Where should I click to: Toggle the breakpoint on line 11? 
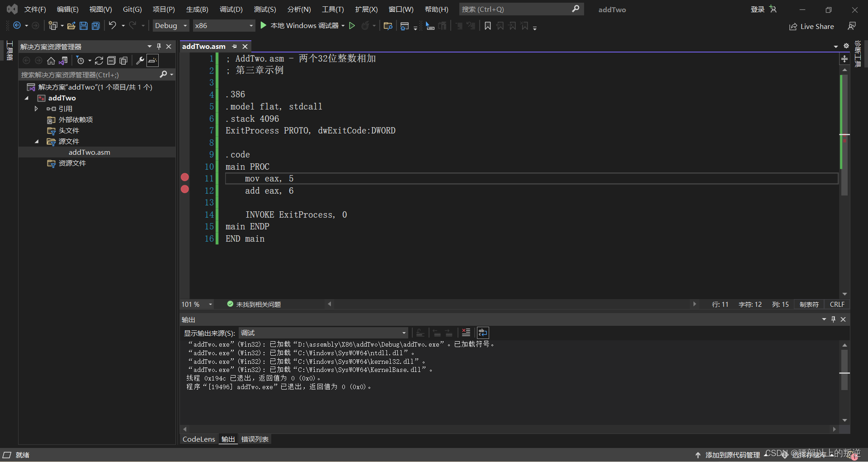pos(185,177)
